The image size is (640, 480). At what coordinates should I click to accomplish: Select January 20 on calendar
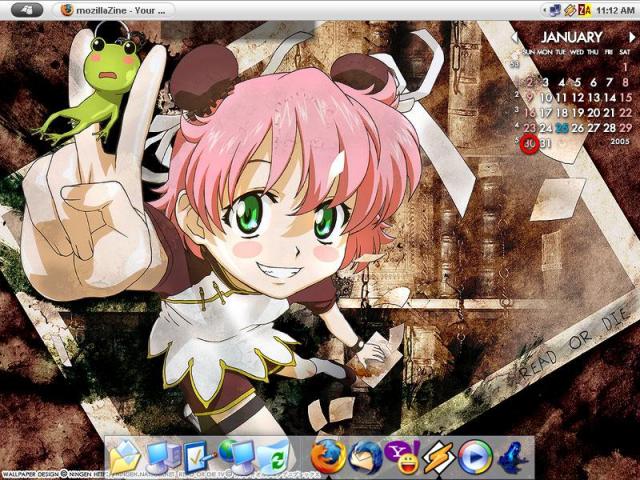[593, 113]
